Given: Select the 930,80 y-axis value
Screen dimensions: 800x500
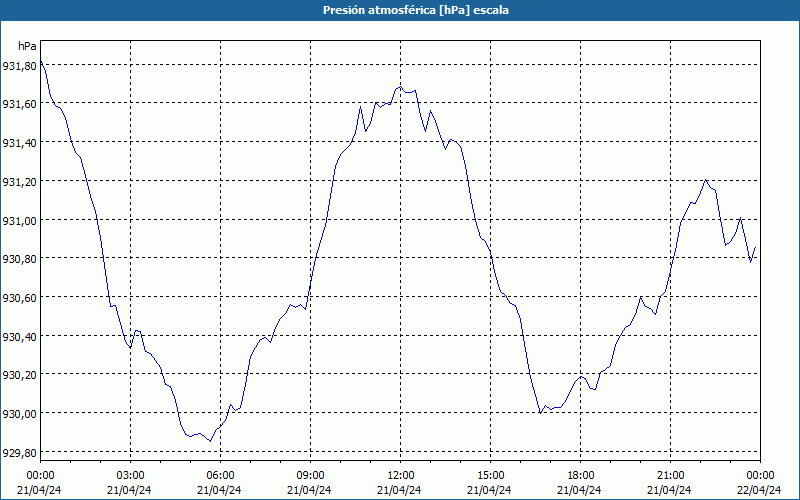Looking at the screenshot, I should [19, 259].
